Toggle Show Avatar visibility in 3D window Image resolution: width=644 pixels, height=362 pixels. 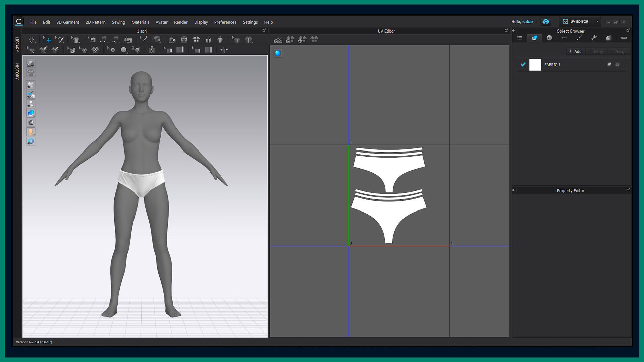[31, 104]
